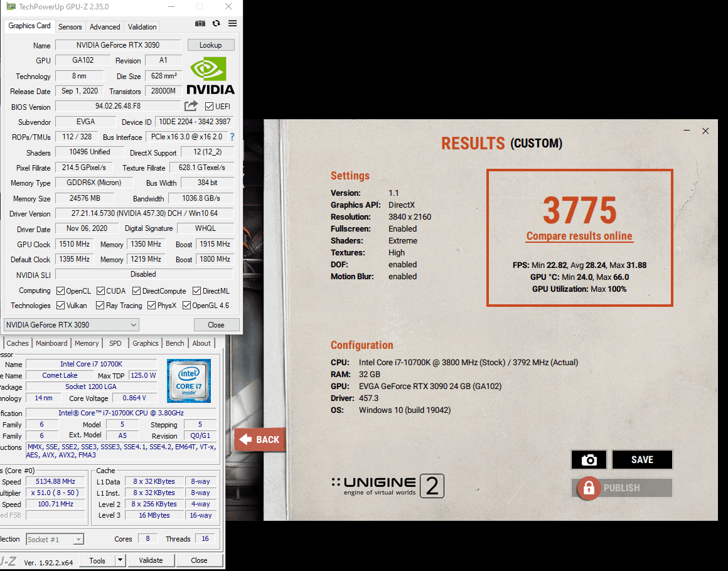This screenshot has height=571, width=728.
Task: Toggle the OpenCL checkbox
Action: tap(60, 291)
